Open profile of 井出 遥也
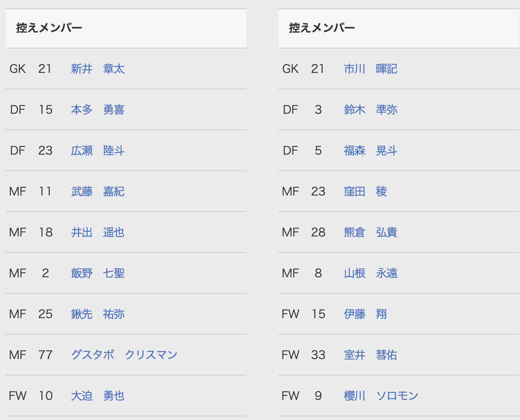520x420 pixels. point(97,232)
